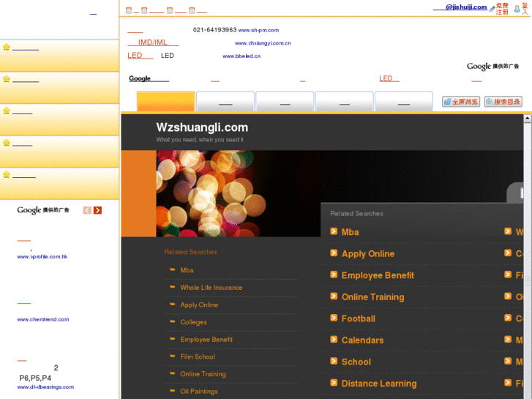The height and width of the screenshot is (399, 532).
Task: Click the 搜索目录 search directory button
Action: click(503, 102)
